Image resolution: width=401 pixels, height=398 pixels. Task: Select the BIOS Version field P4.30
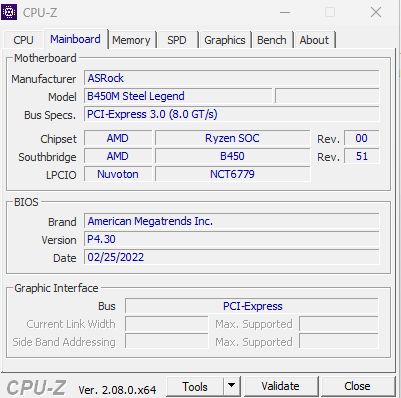click(231, 239)
